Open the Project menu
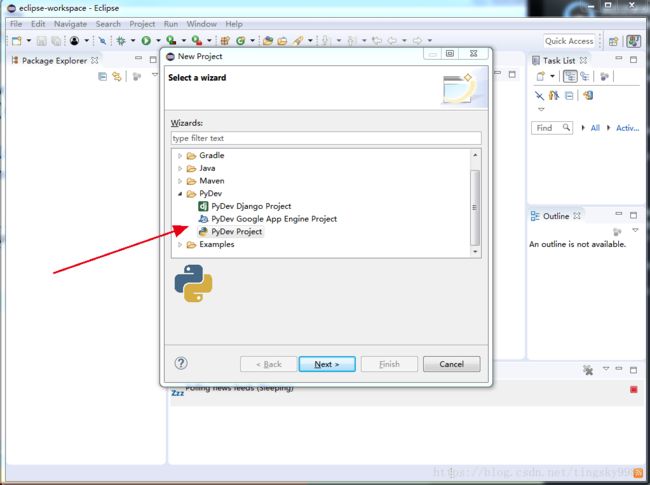The width and height of the screenshot is (650, 485). tap(142, 24)
